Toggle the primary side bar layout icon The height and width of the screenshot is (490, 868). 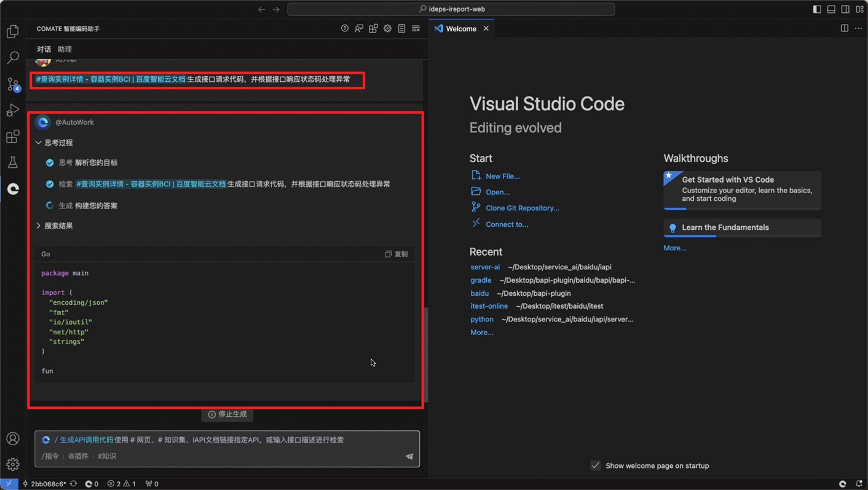tap(817, 9)
